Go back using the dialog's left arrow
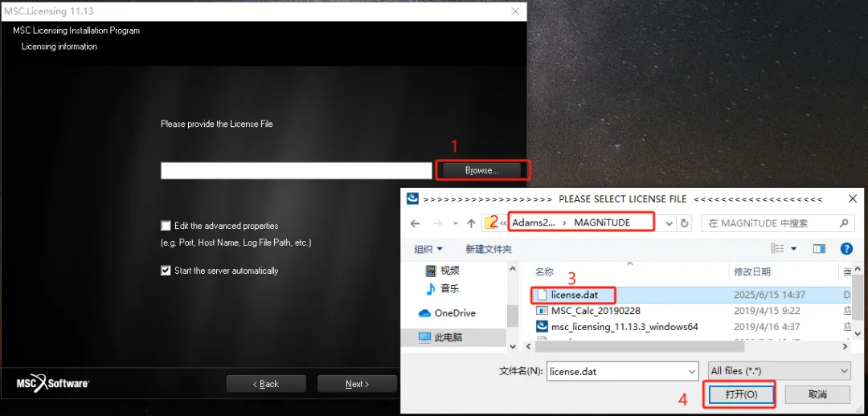This screenshot has height=416, width=868. pos(416,223)
